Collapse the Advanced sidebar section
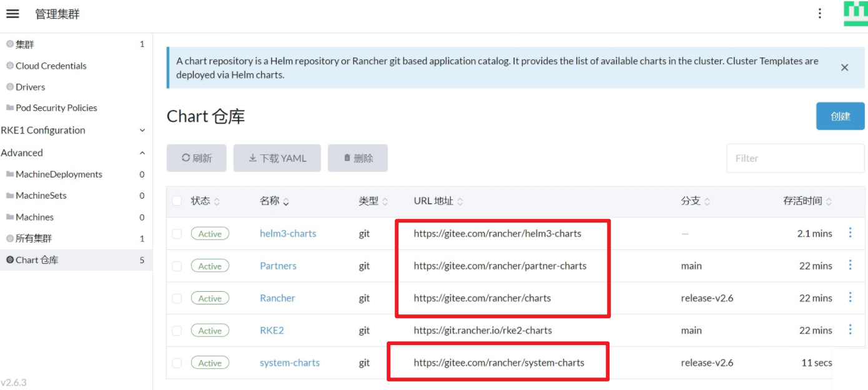This screenshot has height=390, width=868. (x=142, y=153)
